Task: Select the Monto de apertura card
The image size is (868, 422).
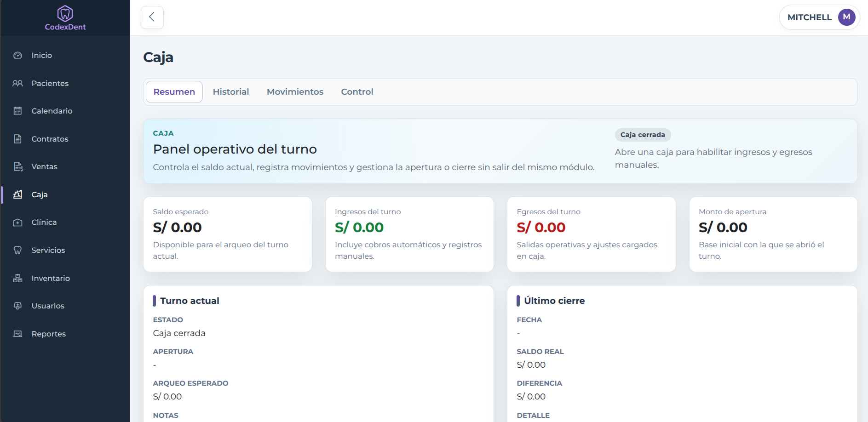Action: pyautogui.click(x=773, y=234)
